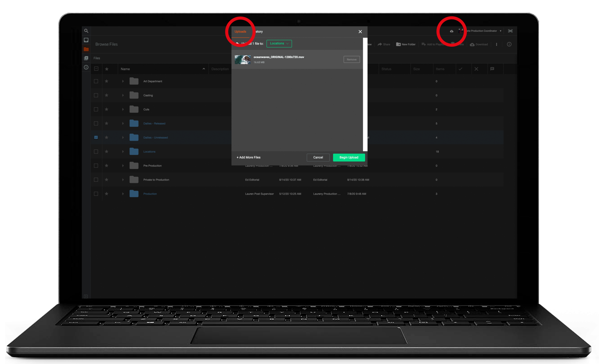Show the info panel icon at right
This screenshot has height=364, width=599.
509,44
